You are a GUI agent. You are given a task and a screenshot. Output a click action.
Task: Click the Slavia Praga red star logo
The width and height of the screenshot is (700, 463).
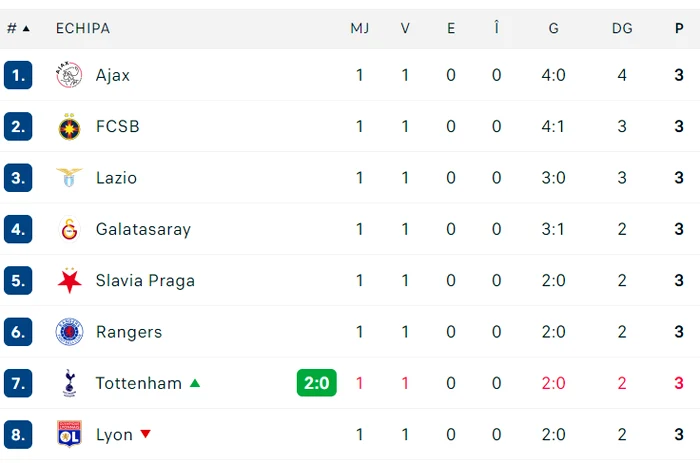69,280
